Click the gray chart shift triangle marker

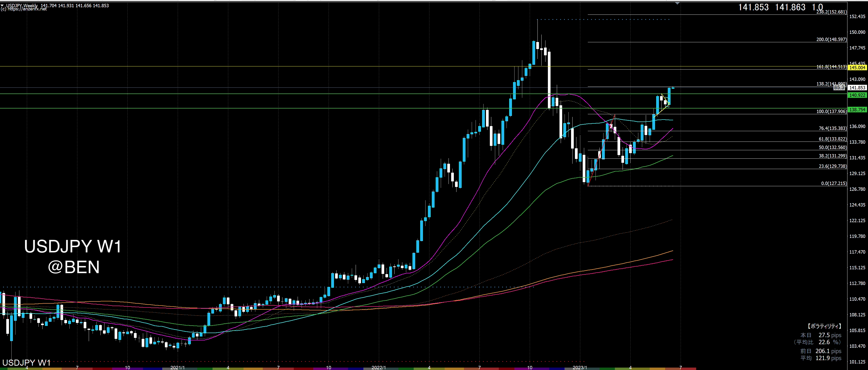tap(677, 3)
